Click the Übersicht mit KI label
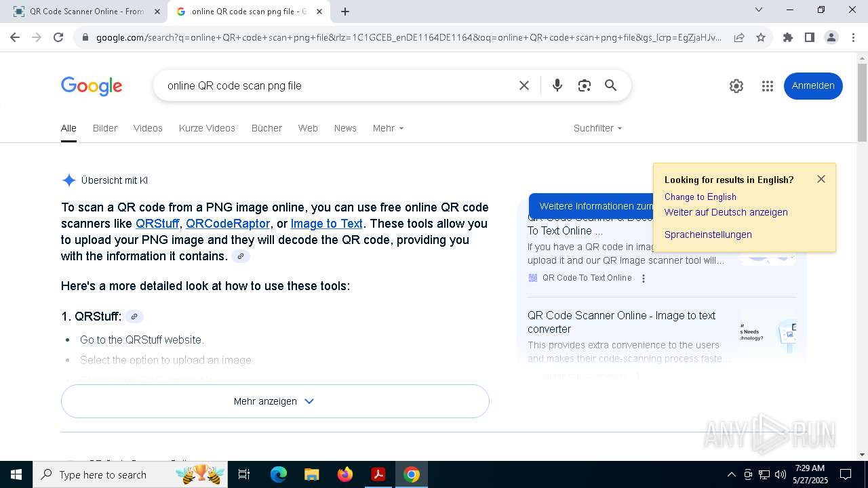Viewport: 868px width, 488px height. pyautogui.click(x=115, y=180)
